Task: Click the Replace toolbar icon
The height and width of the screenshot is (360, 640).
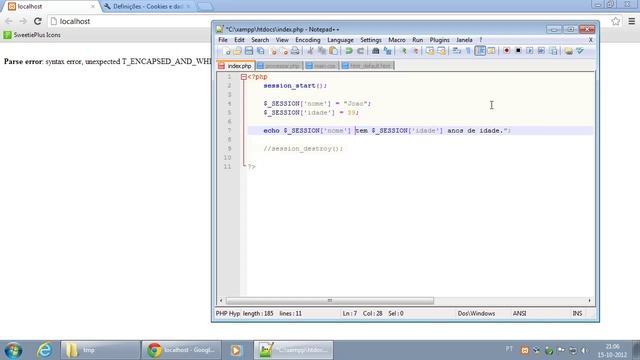Action: [x=387, y=51]
